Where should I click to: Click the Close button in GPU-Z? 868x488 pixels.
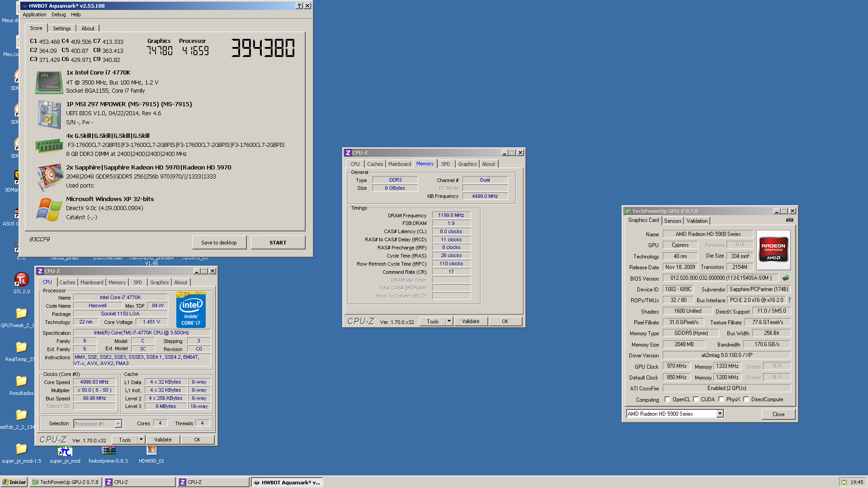(x=778, y=414)
